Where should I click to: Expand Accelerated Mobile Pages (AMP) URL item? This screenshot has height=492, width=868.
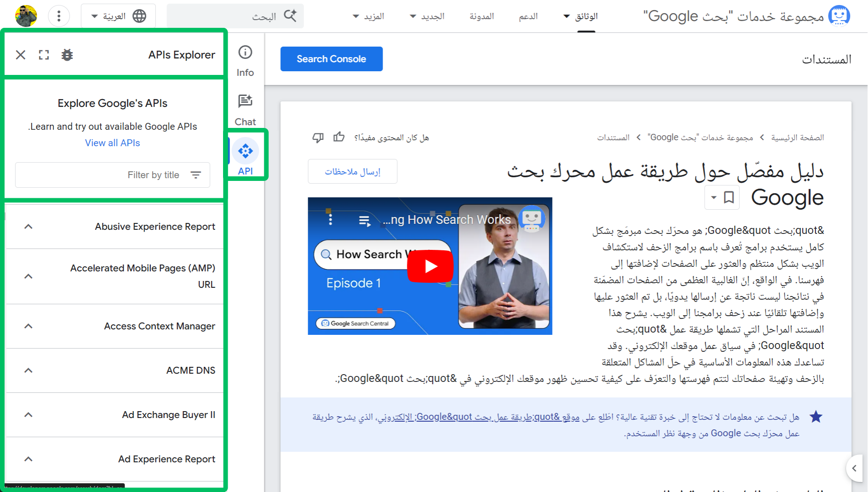(28, 276)
